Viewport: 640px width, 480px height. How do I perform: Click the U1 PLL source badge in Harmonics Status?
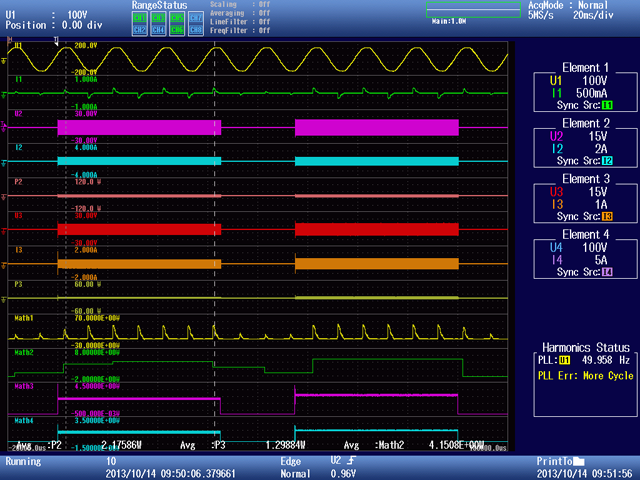[x=564, y=360]
